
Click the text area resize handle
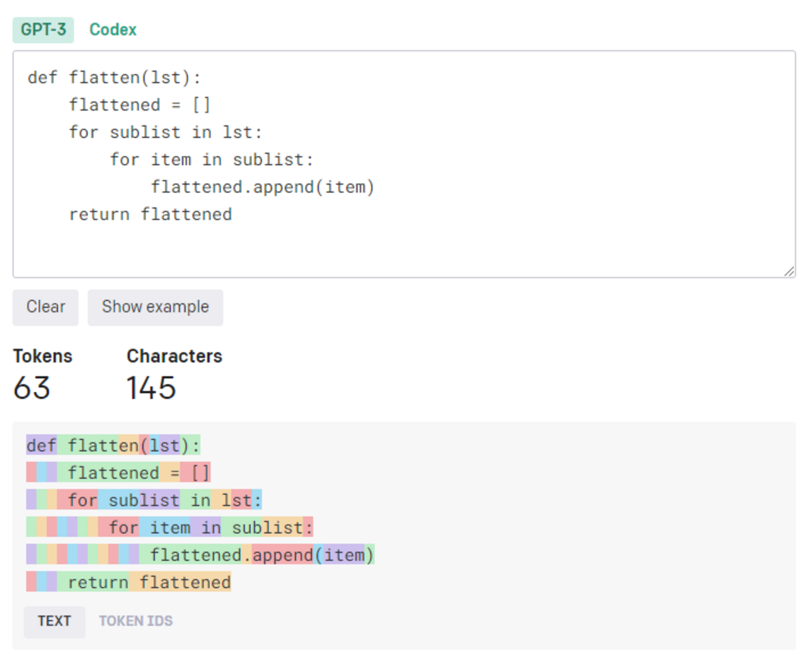click(789, 271)
